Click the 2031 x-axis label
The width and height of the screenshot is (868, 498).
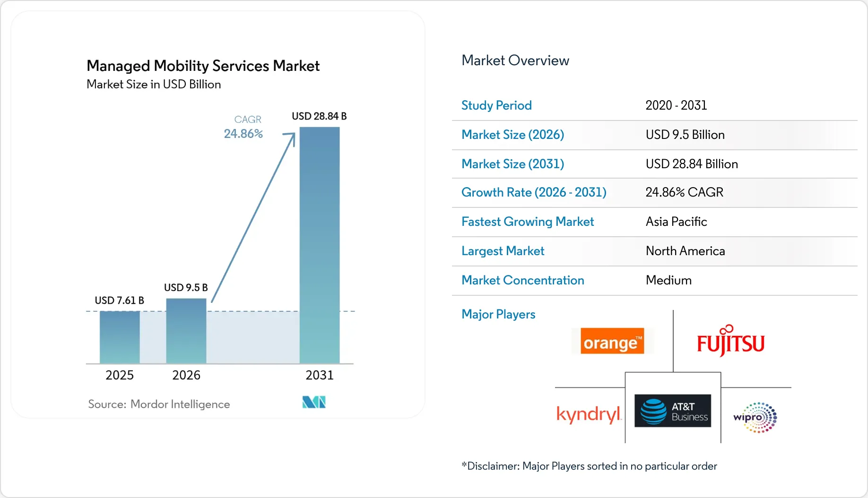(320, 375)
